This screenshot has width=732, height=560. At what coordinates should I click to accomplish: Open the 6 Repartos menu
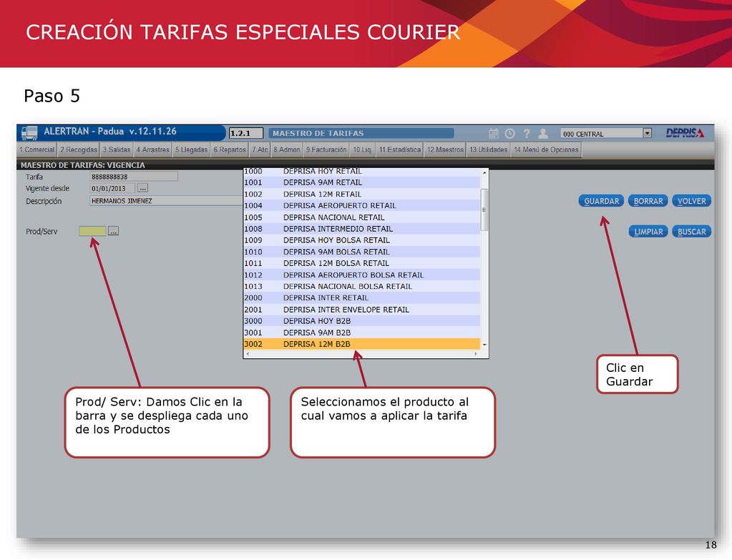point(229,149)
